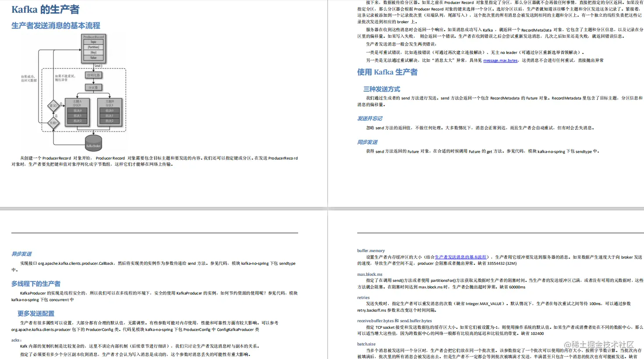Click the 主题B 分区1 block
This screenshot has height=359, width=644.
click(110, 103)
